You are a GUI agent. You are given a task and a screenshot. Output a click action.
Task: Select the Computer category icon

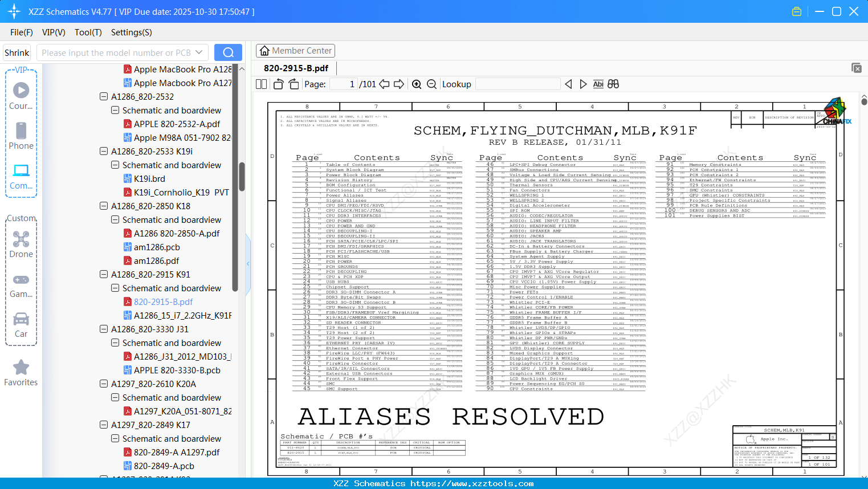(21, 176)
